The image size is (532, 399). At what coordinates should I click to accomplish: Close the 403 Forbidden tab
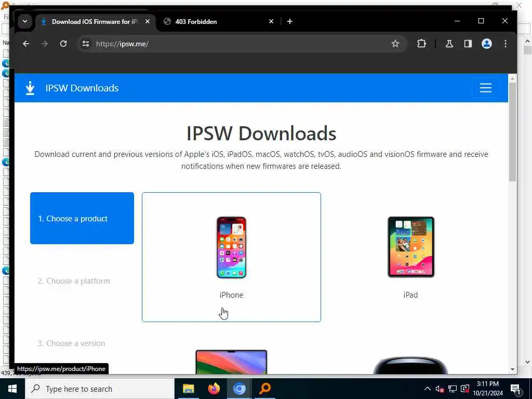coord(271,21)
